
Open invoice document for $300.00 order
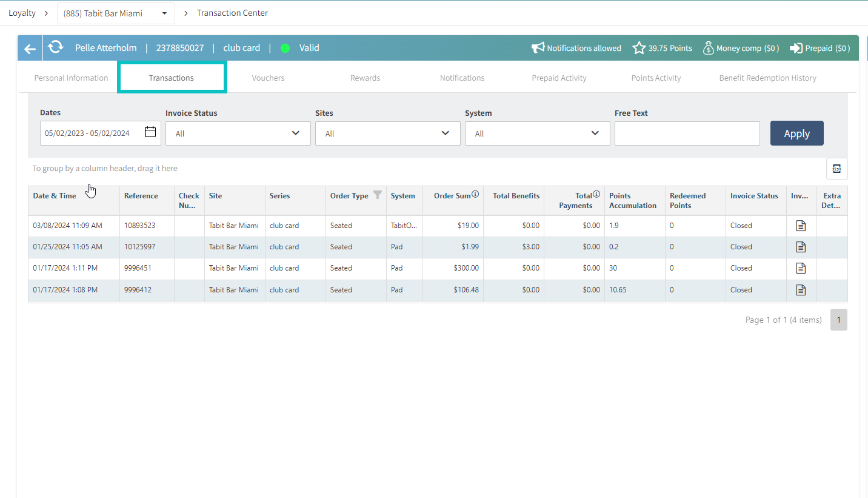[x=801, y=268]
